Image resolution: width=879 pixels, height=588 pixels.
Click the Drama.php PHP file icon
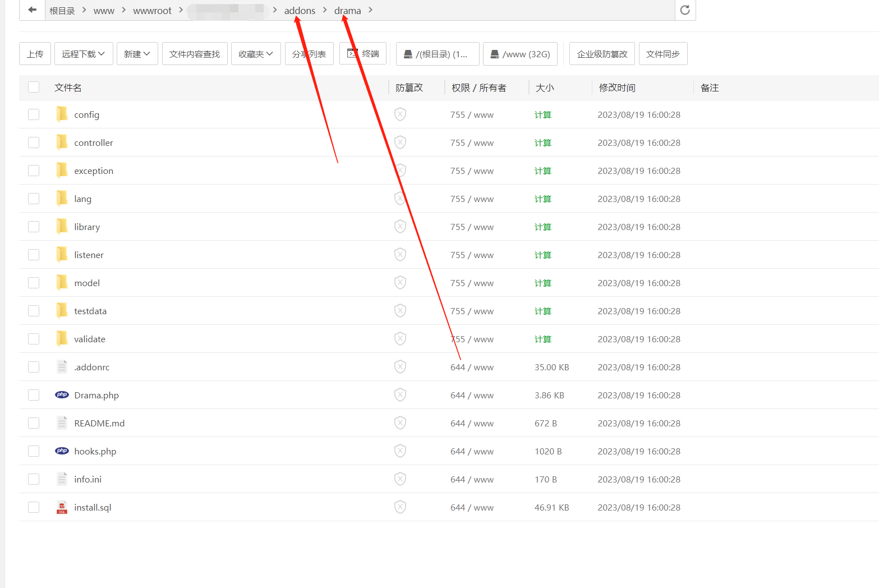(62, 394)
